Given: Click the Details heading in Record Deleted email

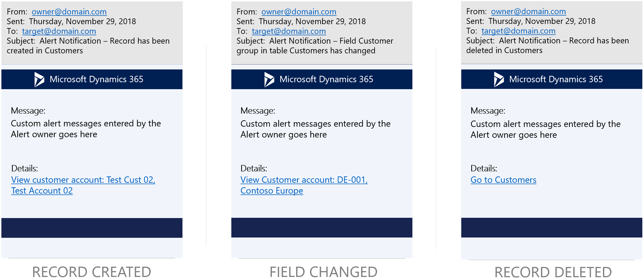Looking at the screenshot, I should [x=483, y=168].
